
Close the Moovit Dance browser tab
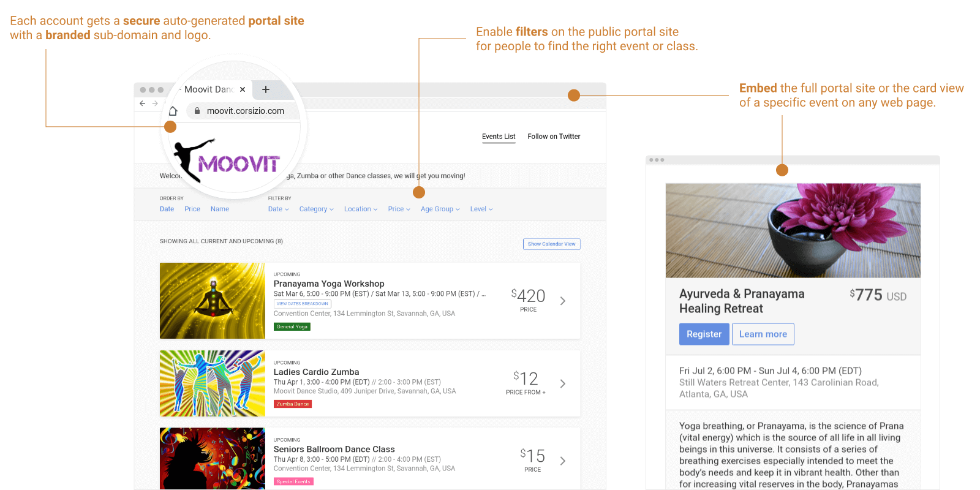coord(243,89)
